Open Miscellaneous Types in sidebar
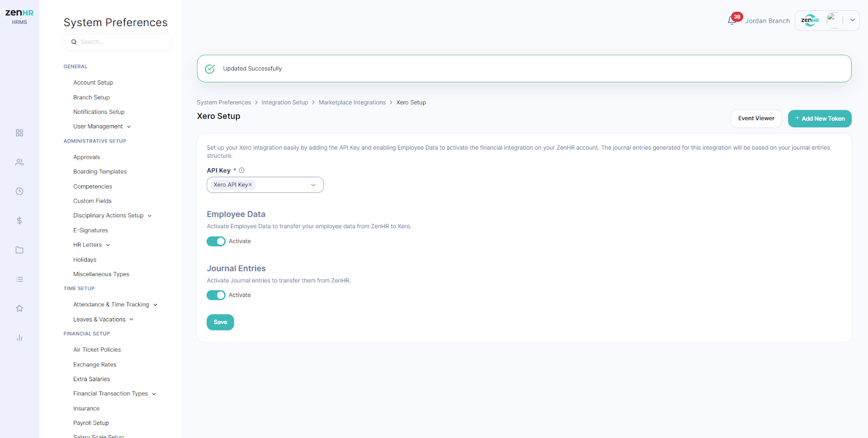The height and width of the screenshot is (438, 868). pos(101,274)
